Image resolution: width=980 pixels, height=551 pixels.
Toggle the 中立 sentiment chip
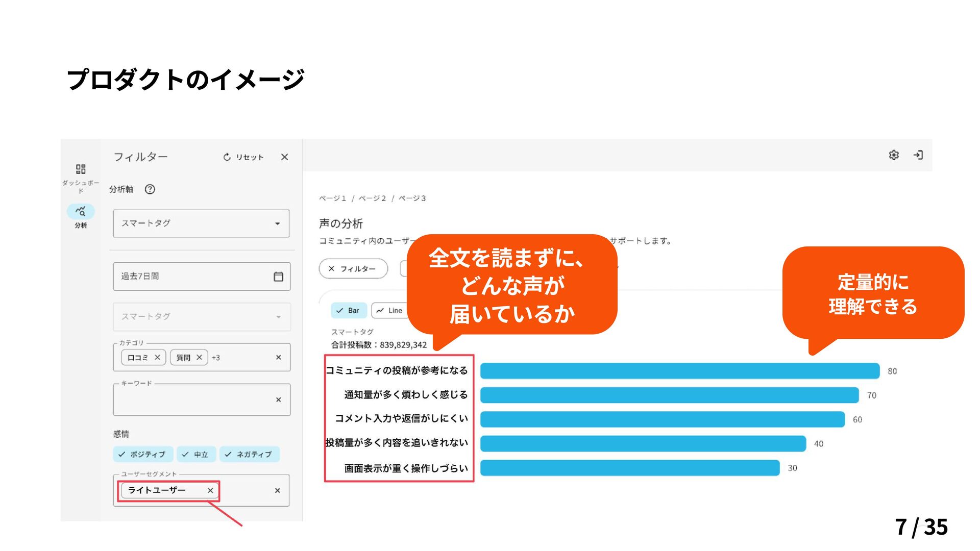pyautogui.click(x=196, y=454)
